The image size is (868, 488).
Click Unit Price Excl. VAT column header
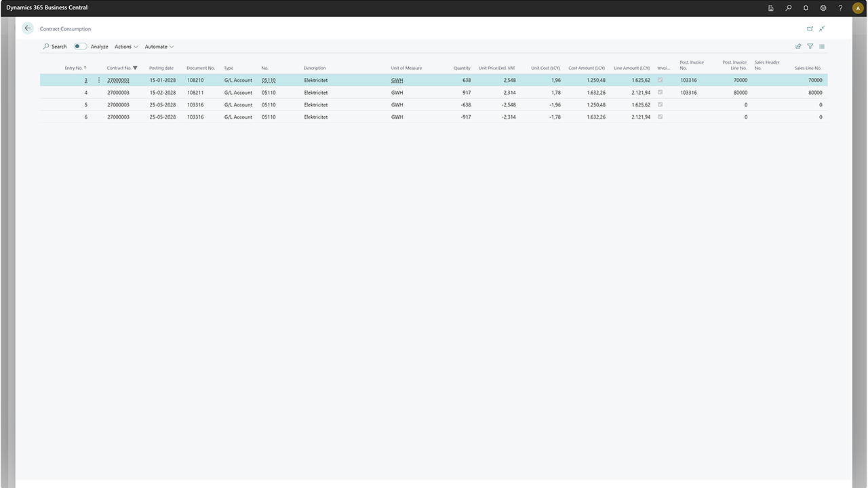(x=497, y=68)
